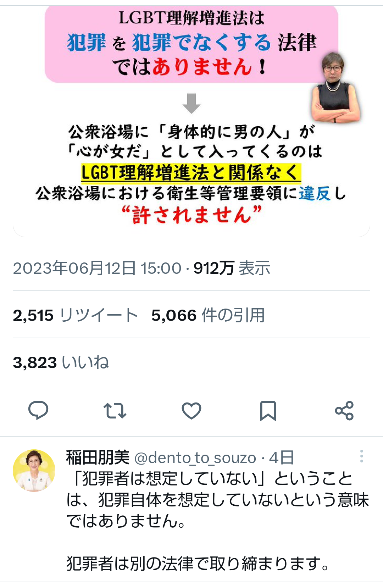383x588 pixels.
Task: Tap woman's photo in the infographic
Action: click(x=335, y=87)
